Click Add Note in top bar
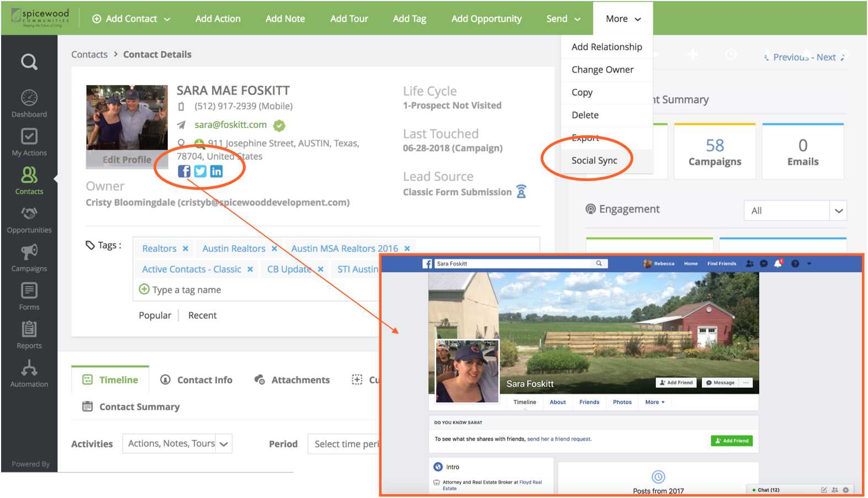868x498 pixels. [285, 19]
